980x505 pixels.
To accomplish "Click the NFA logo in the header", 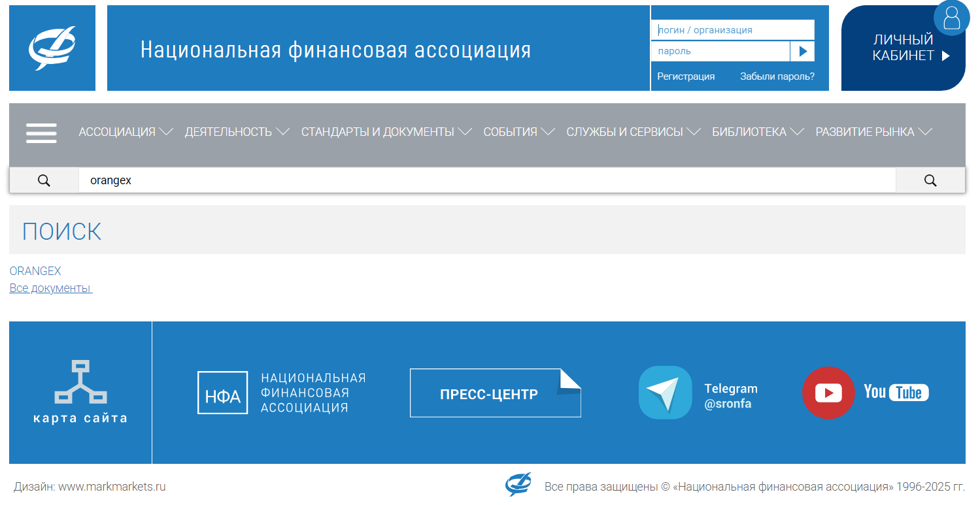I will click(x=52, y=48).
